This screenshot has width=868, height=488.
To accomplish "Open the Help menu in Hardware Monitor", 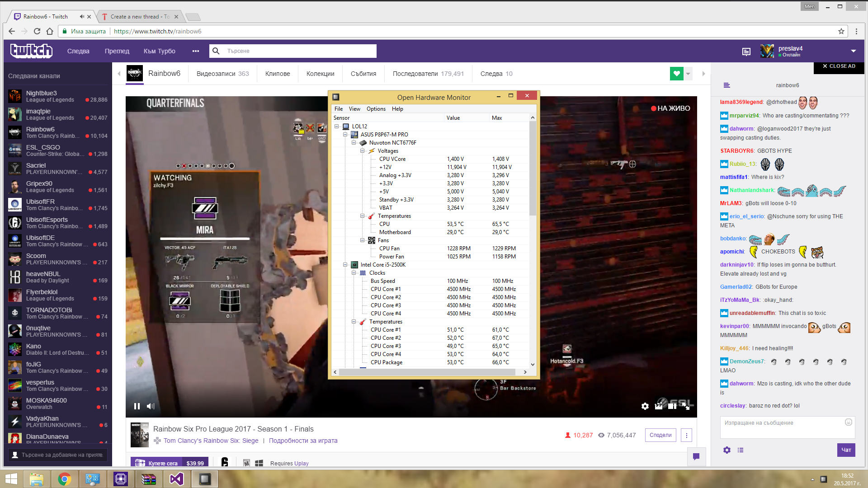I will (397, 109).
